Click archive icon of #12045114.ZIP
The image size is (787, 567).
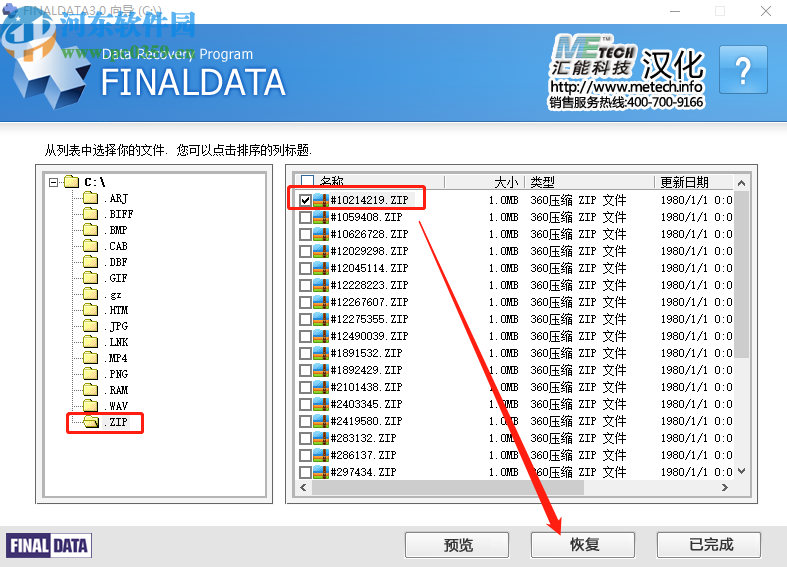click(321, 268)
